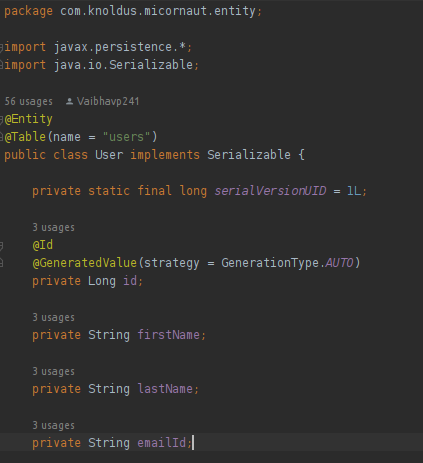Place the caret on the emailId field
Image resolution: width=423 pixels, height=463 pixels.
(162, 443)
